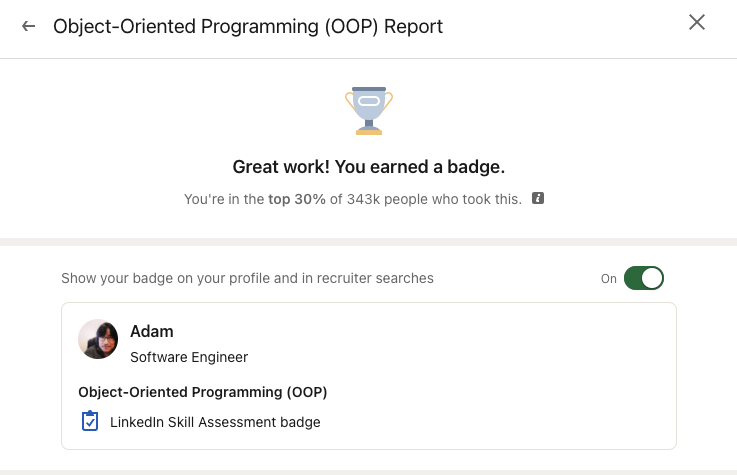Go back using the left arrow icon

click(28, 26)
